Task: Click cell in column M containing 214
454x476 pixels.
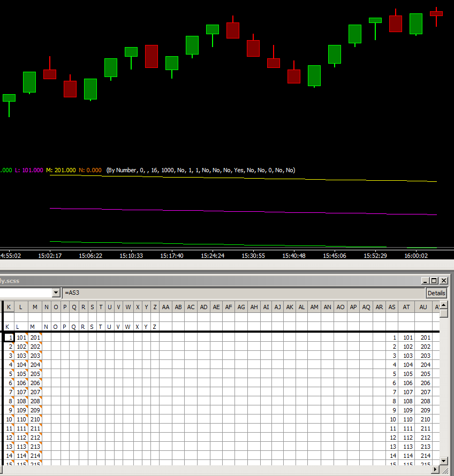Action: pyautogui.click(x=35, y=456)
